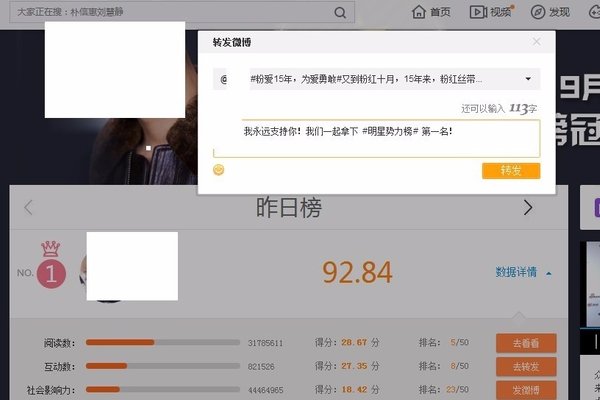Click the 去转发 button
Viewport: 600px width, 400px height.
tap(526, 367)
